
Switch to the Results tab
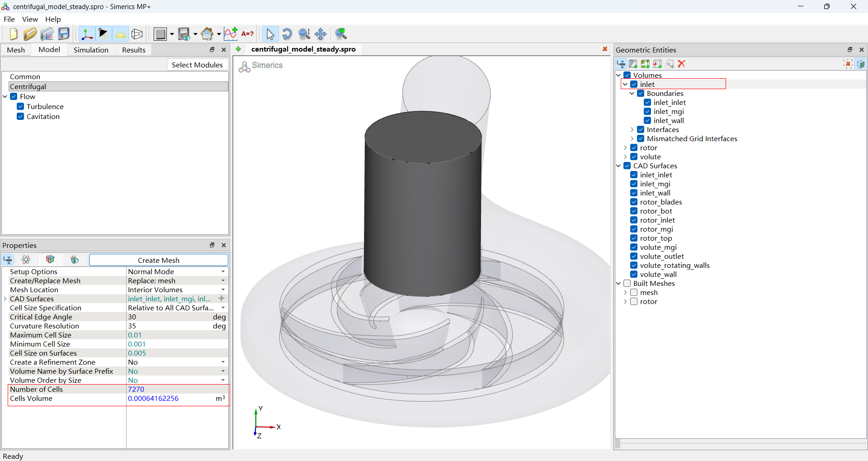(x=133, y=50)
